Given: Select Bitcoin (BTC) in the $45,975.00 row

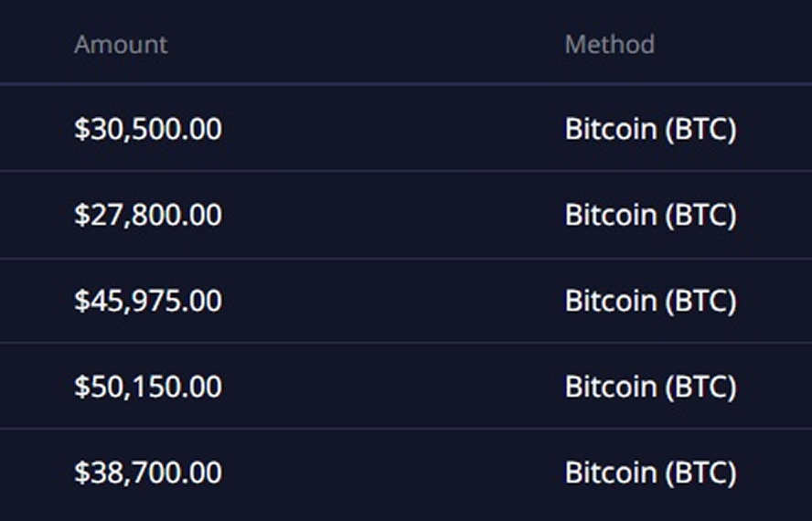Looking at the screenshot, I should (x=650, y=301).
